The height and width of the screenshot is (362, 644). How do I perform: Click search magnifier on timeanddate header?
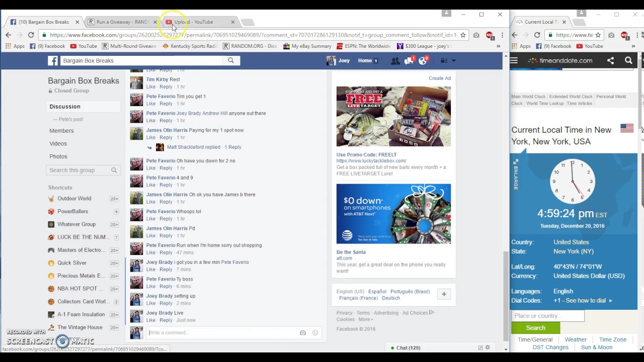(x=628, y=60)
